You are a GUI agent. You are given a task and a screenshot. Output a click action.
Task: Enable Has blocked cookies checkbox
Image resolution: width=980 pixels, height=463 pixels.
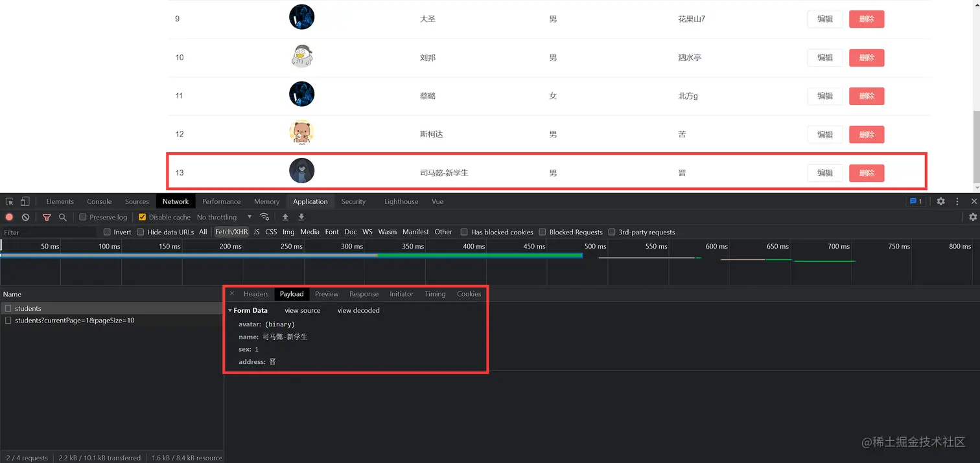coord(464,232)
